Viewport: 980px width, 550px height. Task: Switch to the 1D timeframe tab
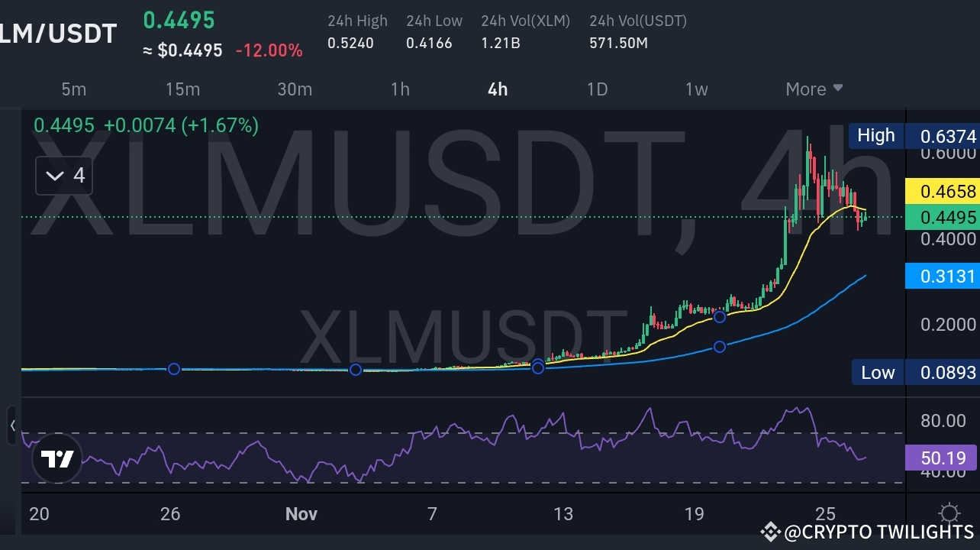(x=597, y=89)
